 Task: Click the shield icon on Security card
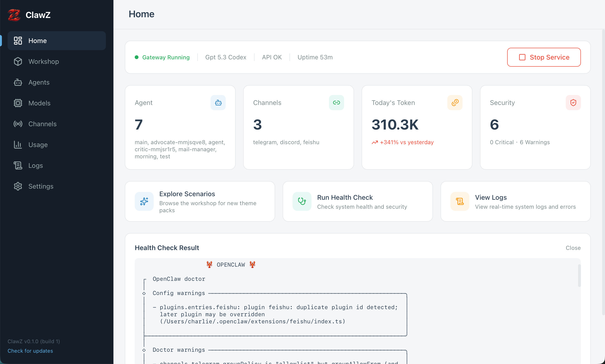[573, 103]
